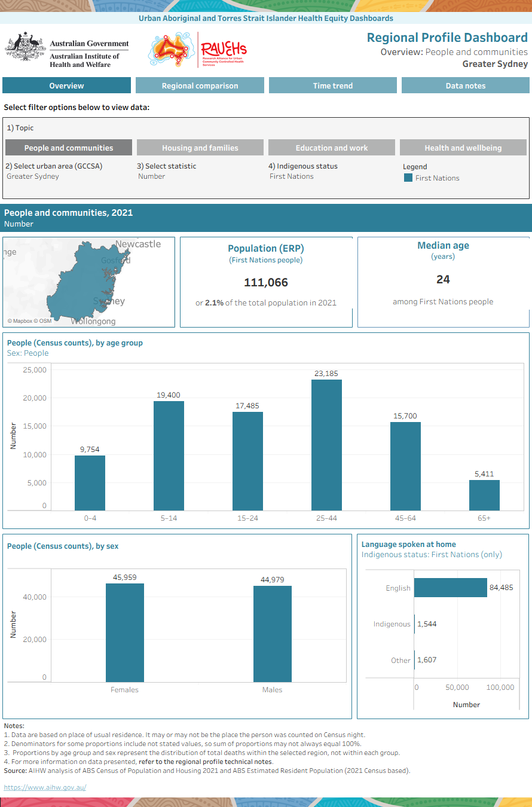Click the 25–44 age group bar

point(326,444)
